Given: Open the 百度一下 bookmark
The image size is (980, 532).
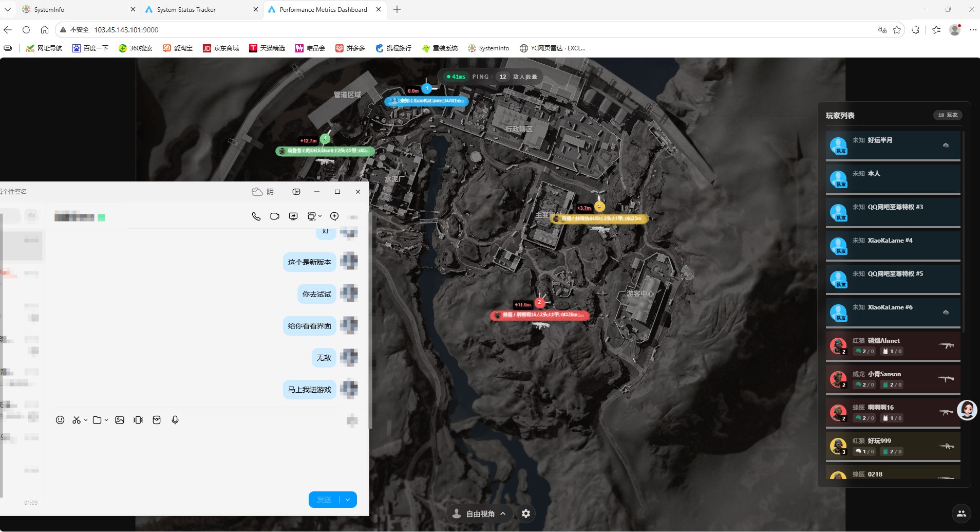Looking at the screenshot, I should 90,48.
